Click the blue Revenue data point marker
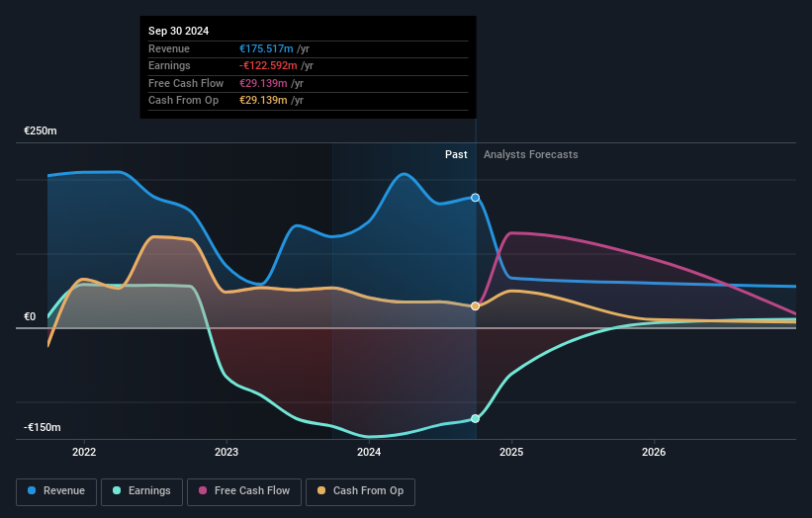This screenshot has width=812, height=518. pos(475,198)
